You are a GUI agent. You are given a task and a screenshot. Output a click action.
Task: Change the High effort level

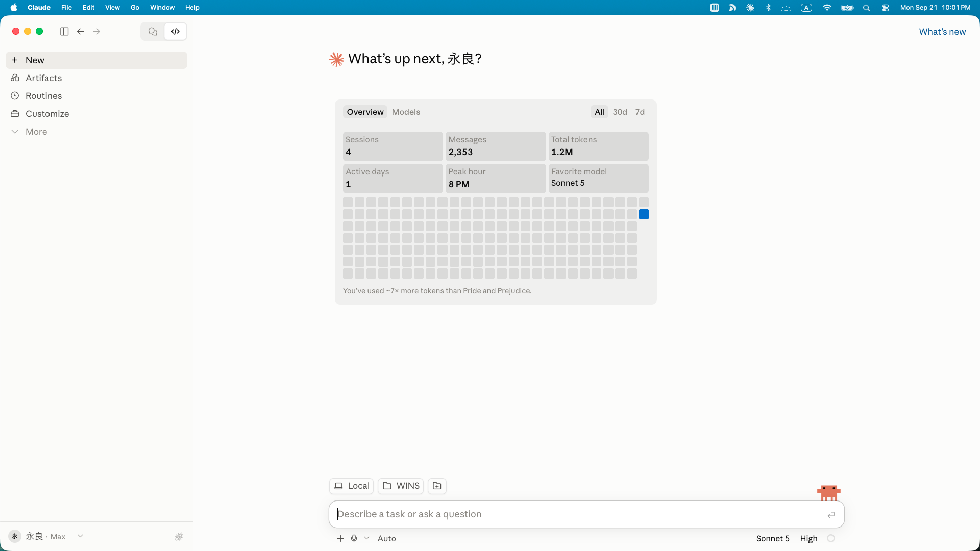click(x=808, y=538)
